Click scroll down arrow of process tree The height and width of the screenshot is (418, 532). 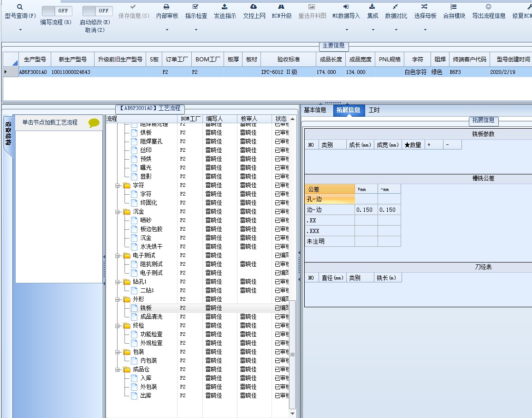point(292,413)
